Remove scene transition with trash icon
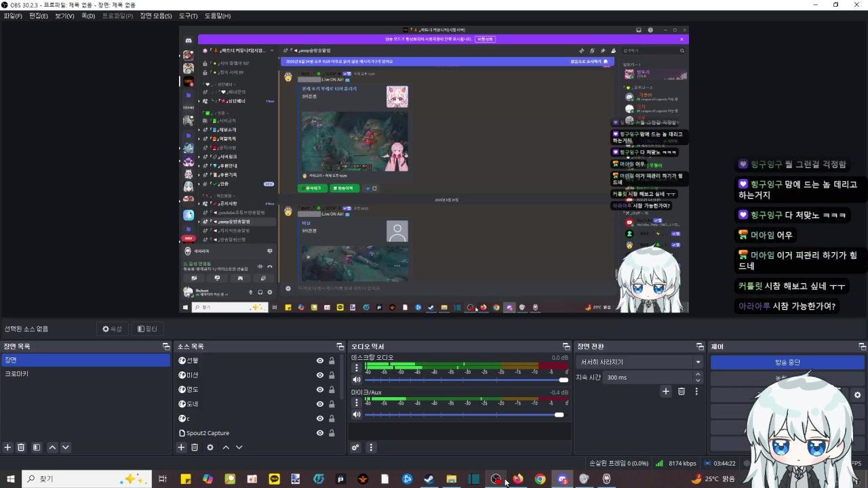Screen dimensions: 868x488 pyautogui.click(x=682, y=391)
